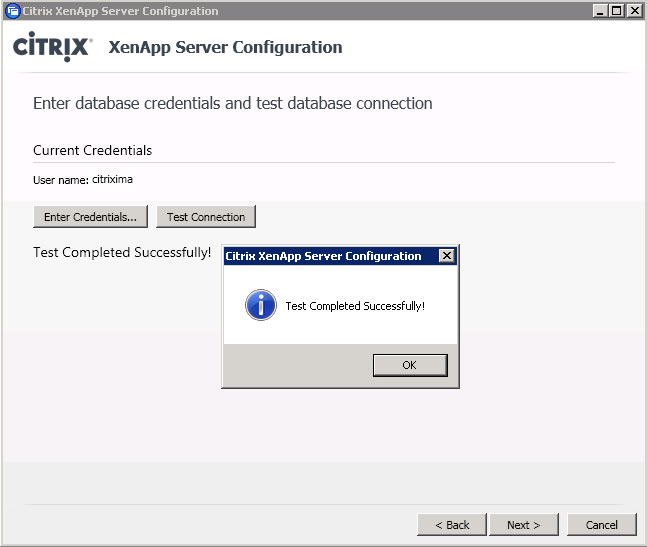This screenshot has width=647, height=547.
Task: Go Back to previous wizard page
Action: (452, 525)
